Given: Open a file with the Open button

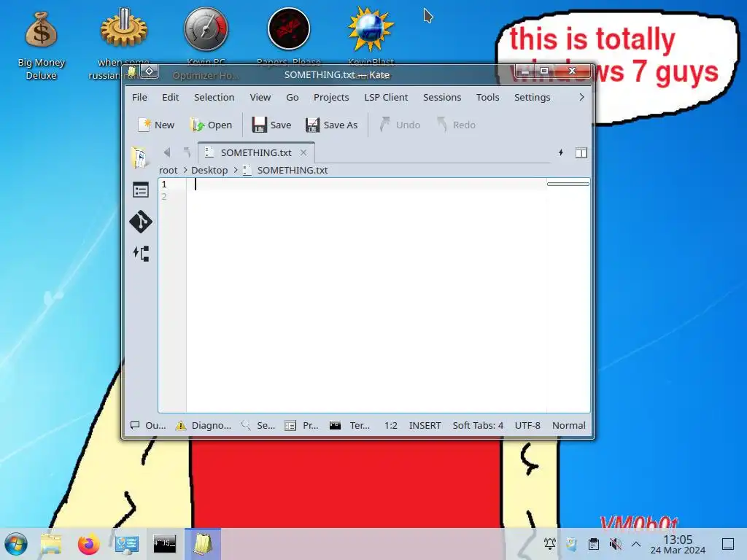Looking at the screenshot, I should click(211, 125).
